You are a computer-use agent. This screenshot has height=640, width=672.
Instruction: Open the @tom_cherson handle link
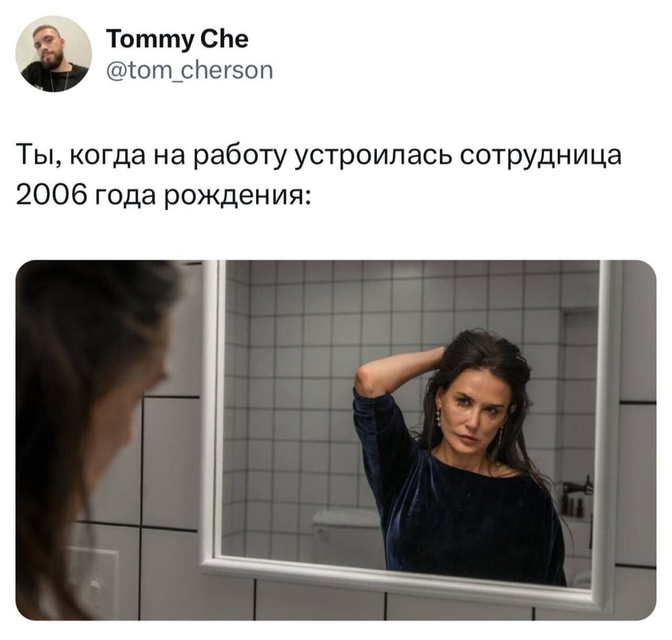pos(190,71)
